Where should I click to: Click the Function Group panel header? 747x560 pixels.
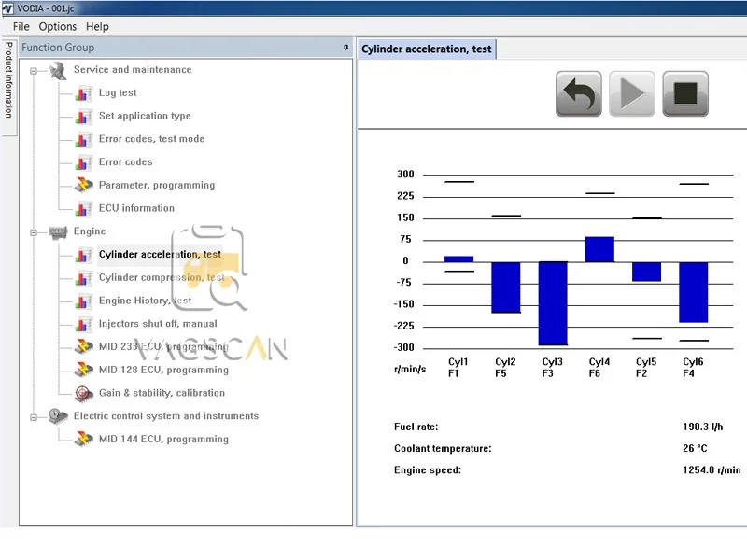[186, 48]
